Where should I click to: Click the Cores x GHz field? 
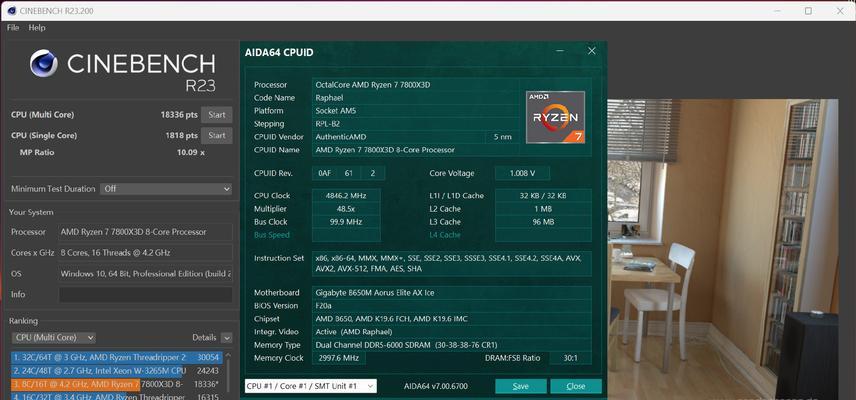click(x=145, y=253)
